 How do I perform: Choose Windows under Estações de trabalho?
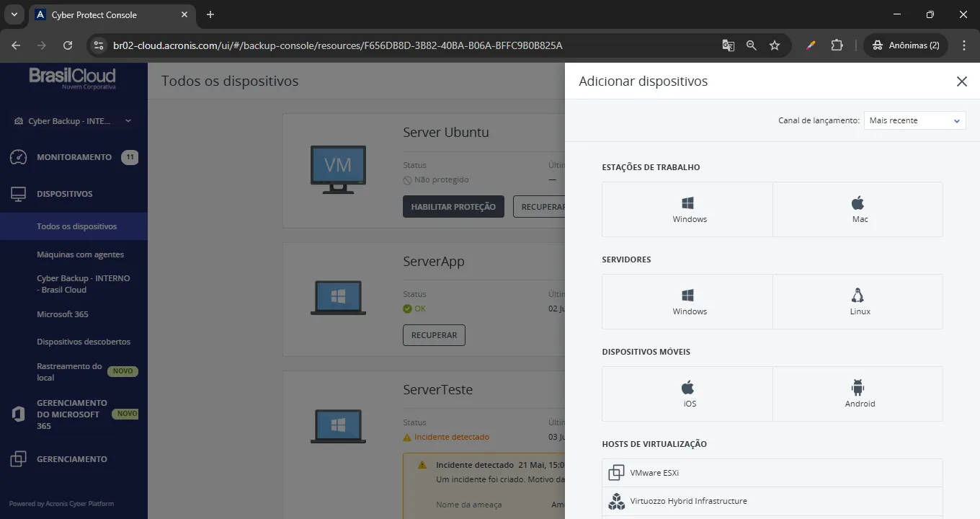point(687,209)
